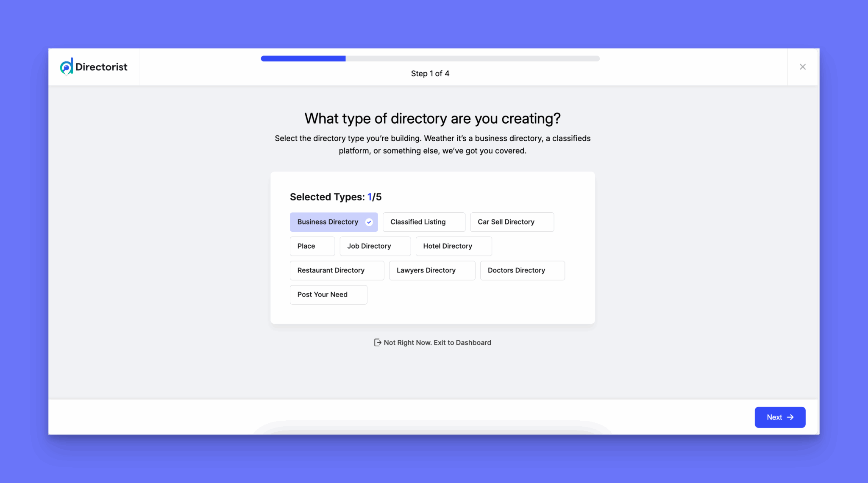Click the Directorist brand name text

pos(101,67)
